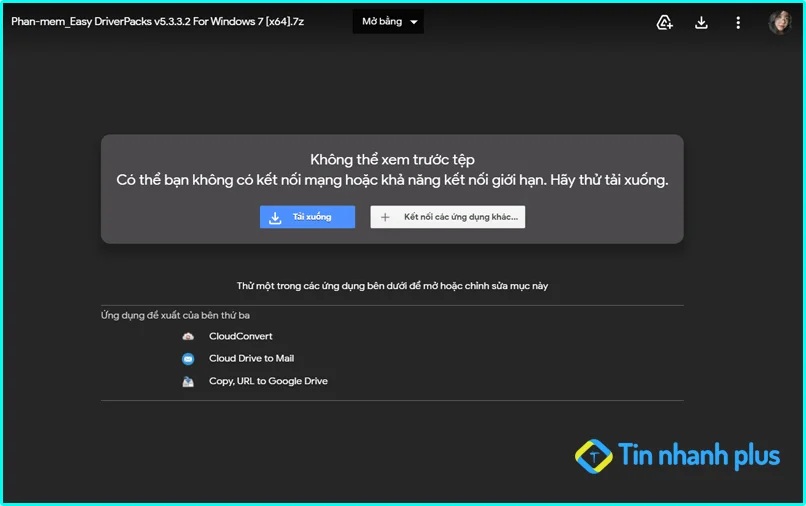Click the Cloud Drive to Mail icon

coord(188,359)
